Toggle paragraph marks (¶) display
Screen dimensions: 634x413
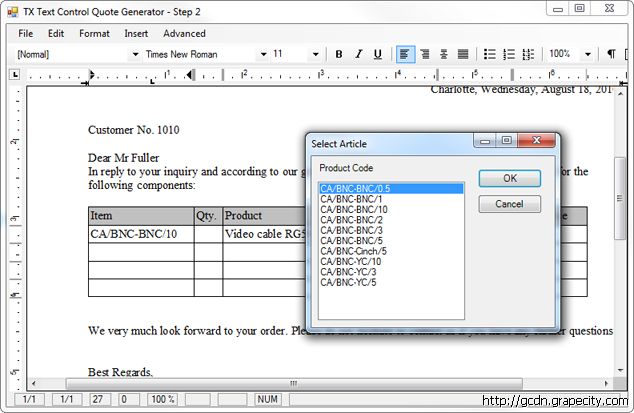(x=611, y=54)
